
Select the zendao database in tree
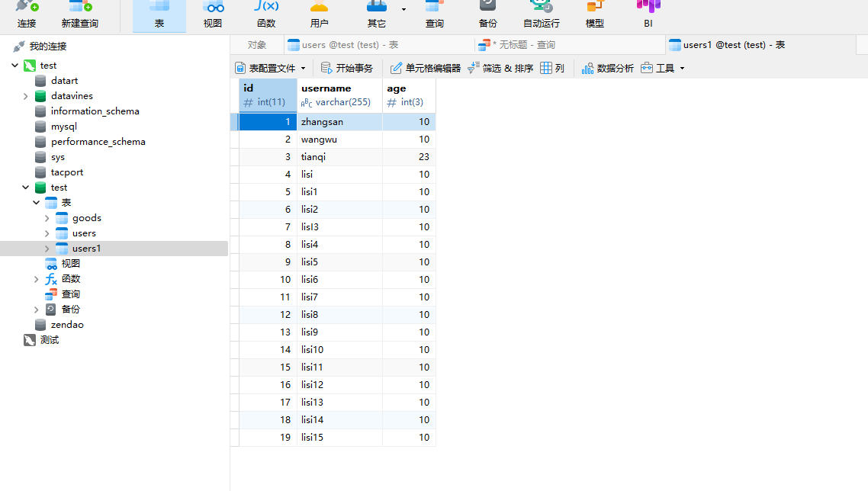pos(67,325)
